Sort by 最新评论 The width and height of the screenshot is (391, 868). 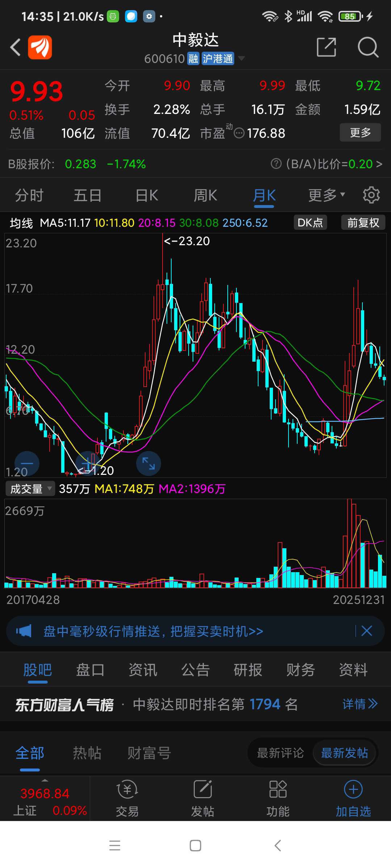(281, 753)
